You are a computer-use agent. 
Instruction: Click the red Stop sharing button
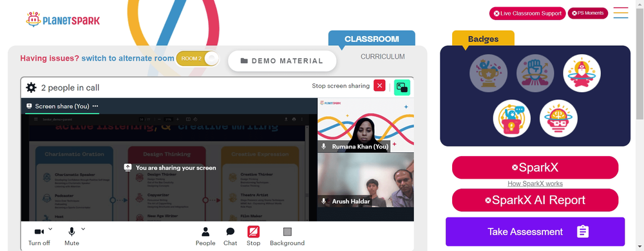click(x=253, y=237)
